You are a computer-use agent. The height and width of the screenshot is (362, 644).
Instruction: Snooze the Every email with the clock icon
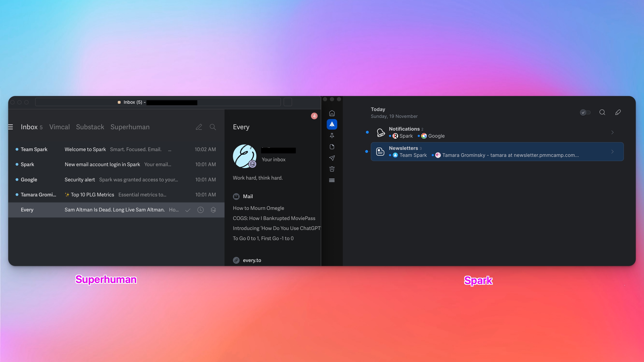(x=201, y=210)
